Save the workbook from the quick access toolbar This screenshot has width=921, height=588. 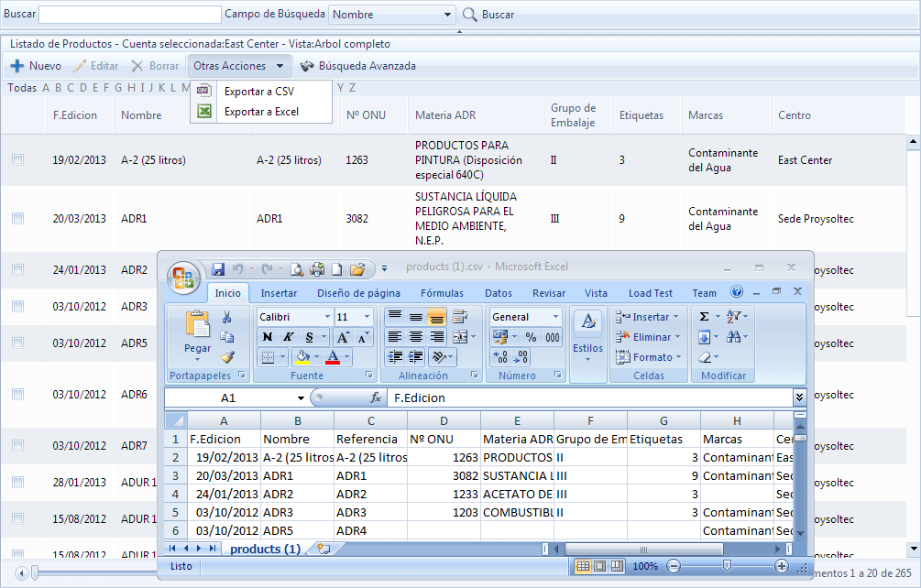point(218,268)
